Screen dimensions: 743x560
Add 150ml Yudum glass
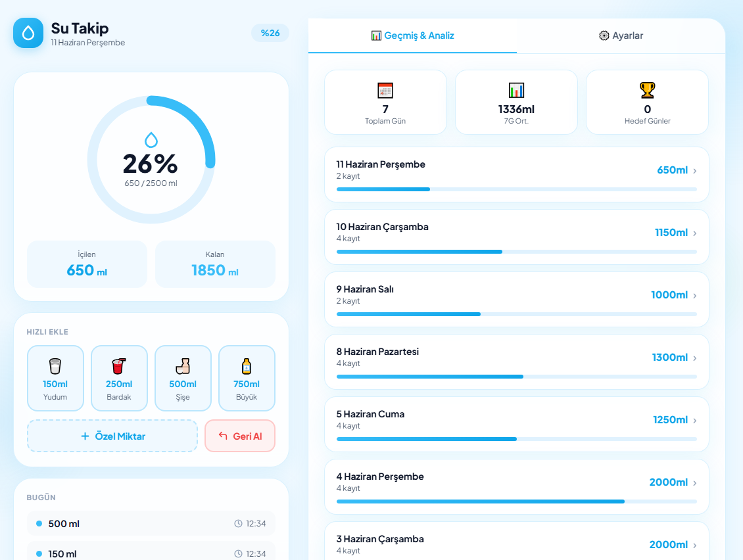tap(55, 378)
